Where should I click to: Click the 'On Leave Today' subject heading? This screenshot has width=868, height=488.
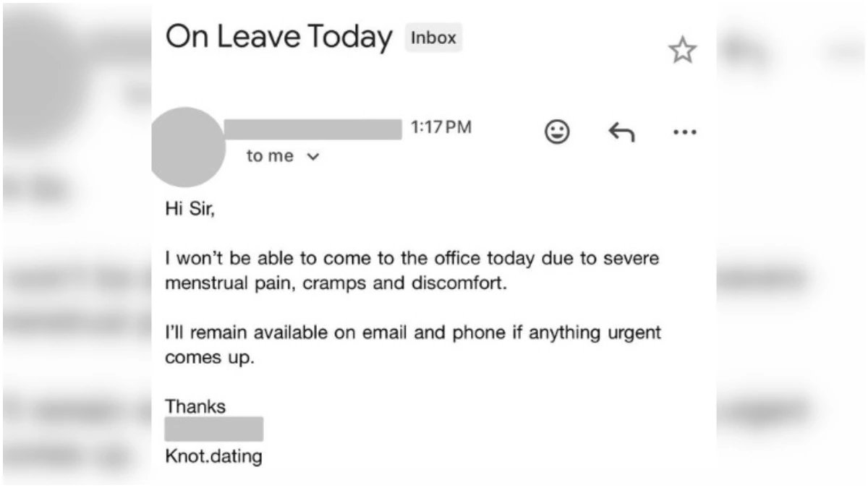pyautogui.click(x=278, y=36)
